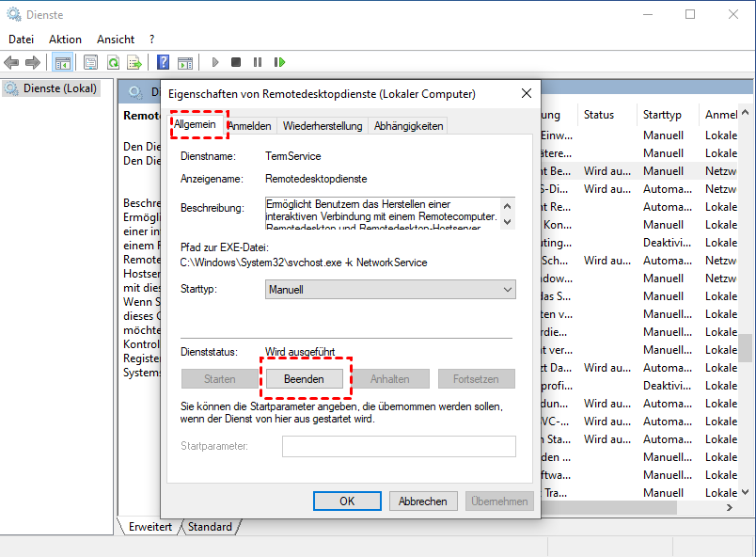Screen dimensions: 756x557
Task: Open Help via the blue question mark icon
Action: [x=163, y=62]
